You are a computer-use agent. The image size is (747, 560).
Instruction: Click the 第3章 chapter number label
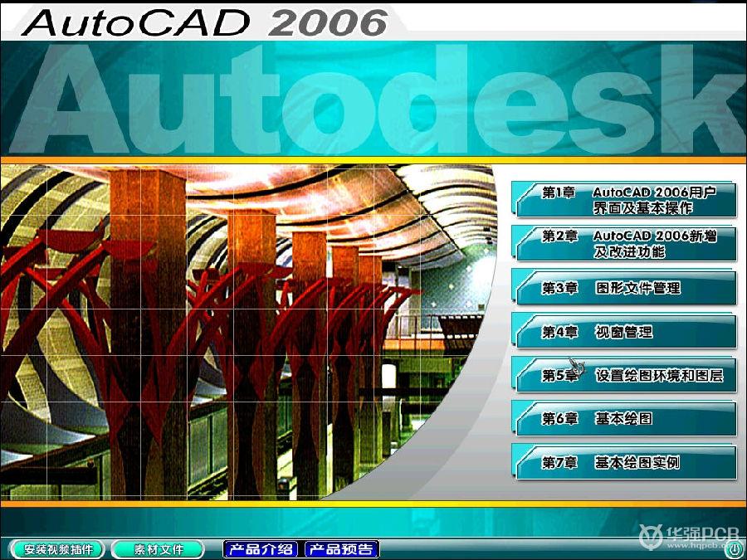click(x=560, y=288)
